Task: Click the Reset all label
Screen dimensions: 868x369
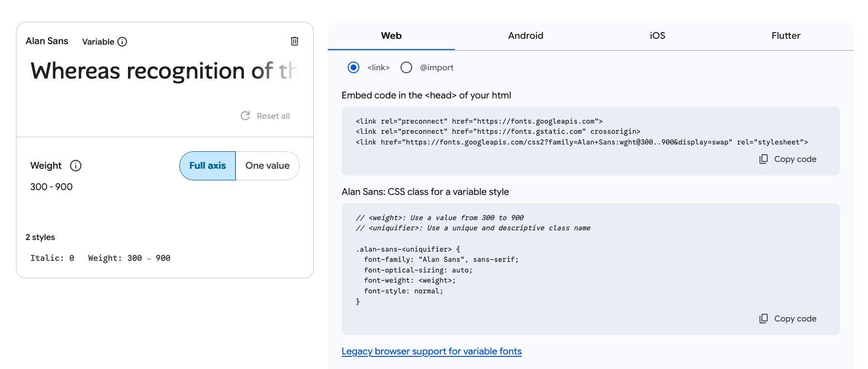Action: pos(273,116)
